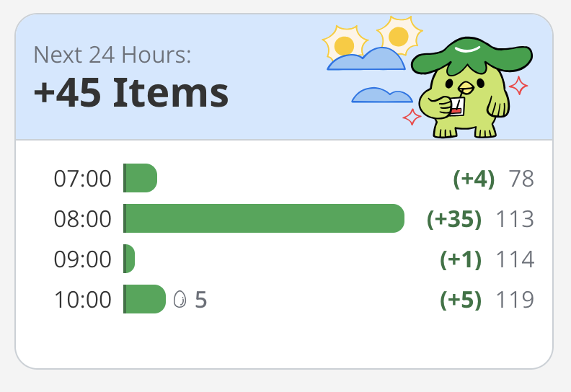Click the right sun illustration

(399, 36)
